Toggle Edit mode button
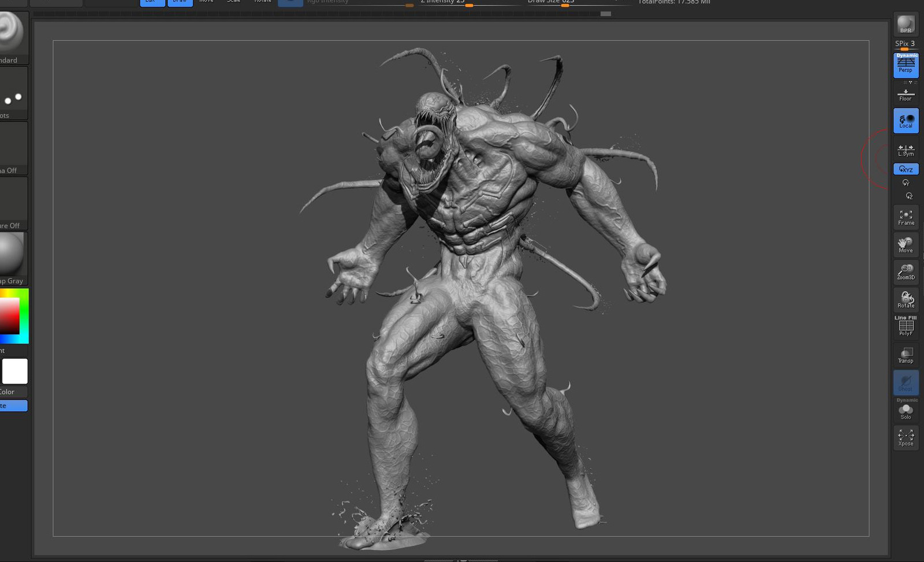The height and width of the screenshot is (562, 924). [x=152, y=2]
